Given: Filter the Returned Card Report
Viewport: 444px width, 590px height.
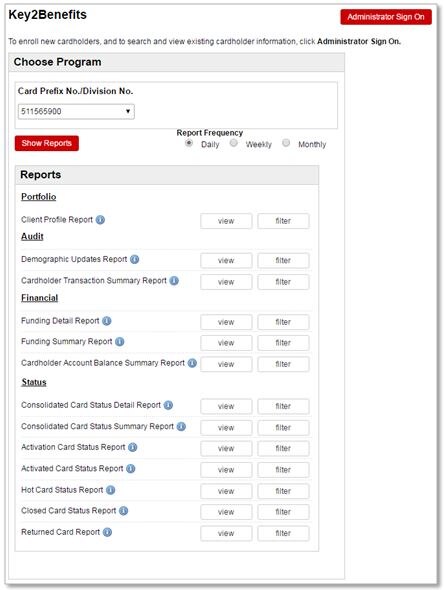Looking at the screenshot, I should [283, 534].
